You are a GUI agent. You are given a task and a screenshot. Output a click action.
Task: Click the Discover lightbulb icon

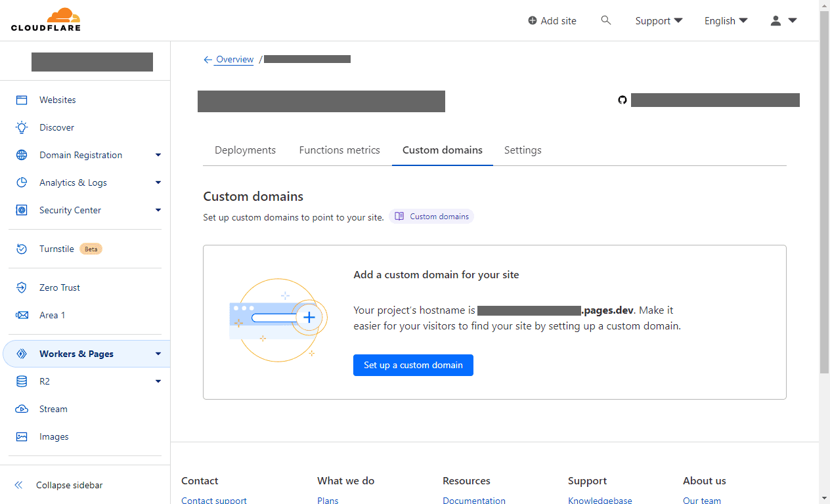pyautogui.click(x=22, y=127)
